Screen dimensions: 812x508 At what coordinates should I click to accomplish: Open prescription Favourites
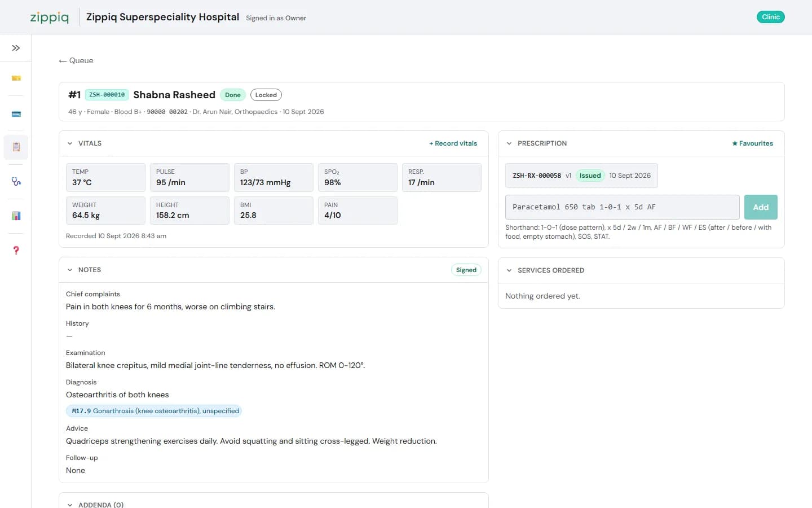tap(752, 143)
